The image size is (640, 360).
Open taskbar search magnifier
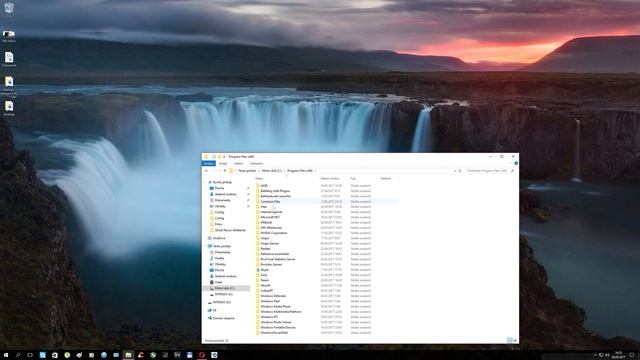pos(18,356)
